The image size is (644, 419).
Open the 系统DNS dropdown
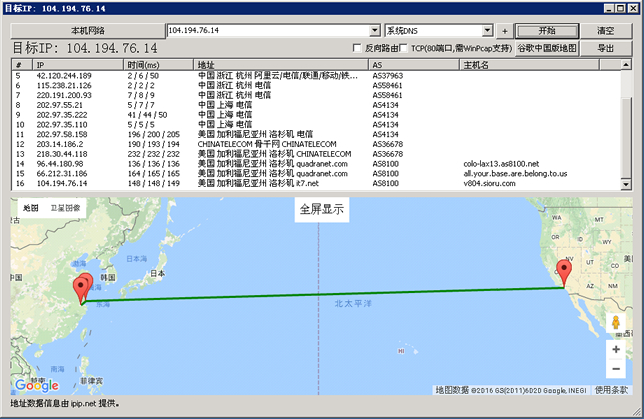pyautogui.click(x=487, y=31)
